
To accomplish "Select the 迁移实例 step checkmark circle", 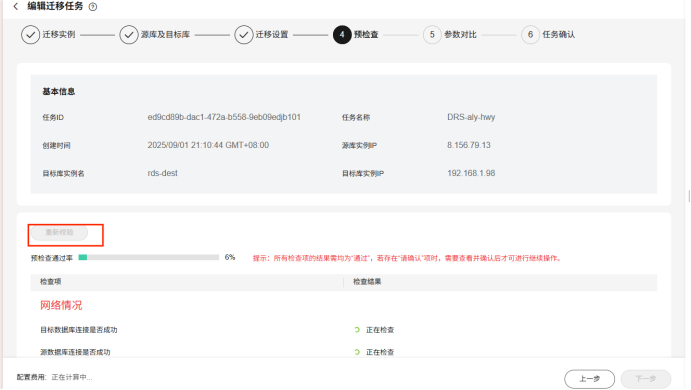I will (x=30, y=34).
